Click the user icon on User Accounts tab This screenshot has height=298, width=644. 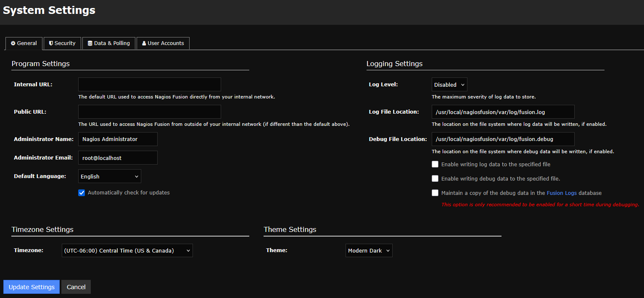click(144, 43)
